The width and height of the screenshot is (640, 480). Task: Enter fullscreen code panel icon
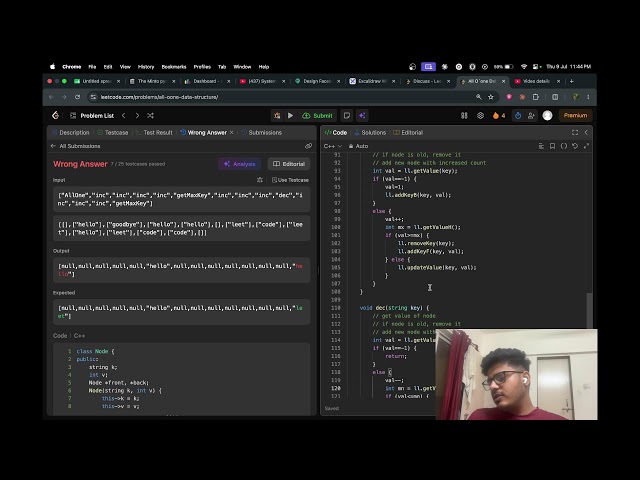click(x=575, y=132)
